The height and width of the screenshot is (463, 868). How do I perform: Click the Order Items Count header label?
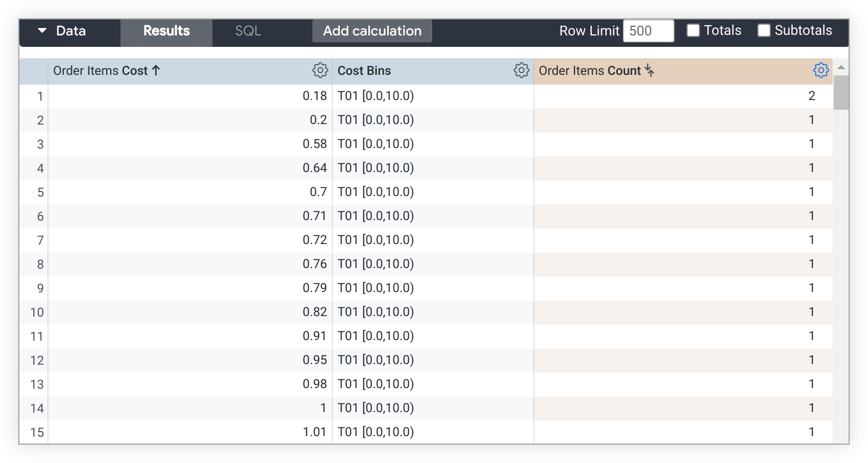tap(590, 71)
